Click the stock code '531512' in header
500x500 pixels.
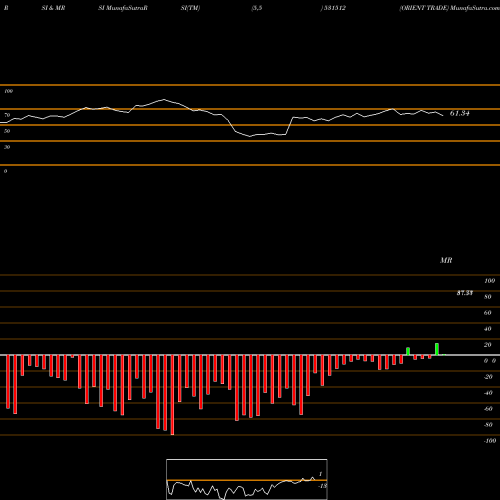point(334,8)
